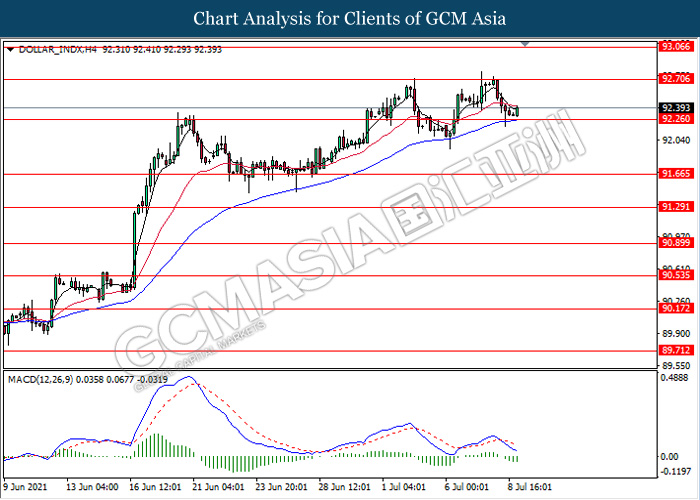Image resolution: width=700 pixels, height=500 pixels.
Task: Click the 0.4888 MACD scale value
Action: pos(676,378)
